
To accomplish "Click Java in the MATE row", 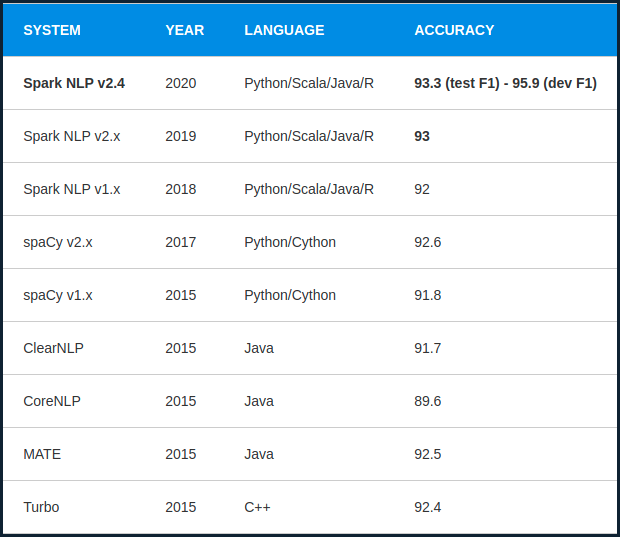I will pyautogui.click(x=259, y=454).
